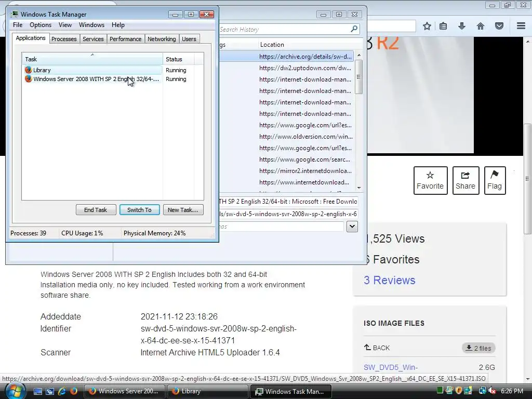Image resolution: width=532 pixels, height=399 pixels.
Task: Launch Firefox from quick launch bar
Action: point(74,391)
